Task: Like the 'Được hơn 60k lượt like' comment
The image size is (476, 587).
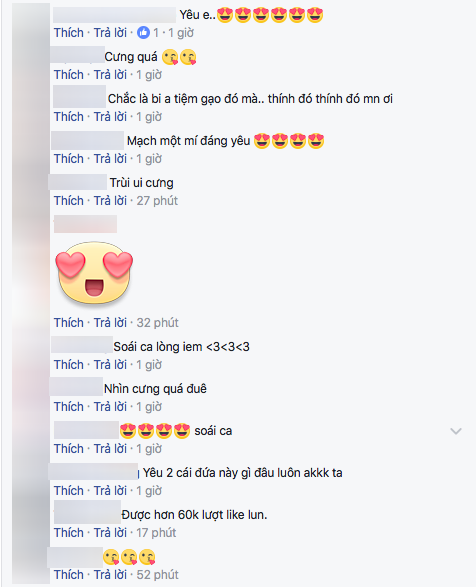Action: click(x=69, y=532)
